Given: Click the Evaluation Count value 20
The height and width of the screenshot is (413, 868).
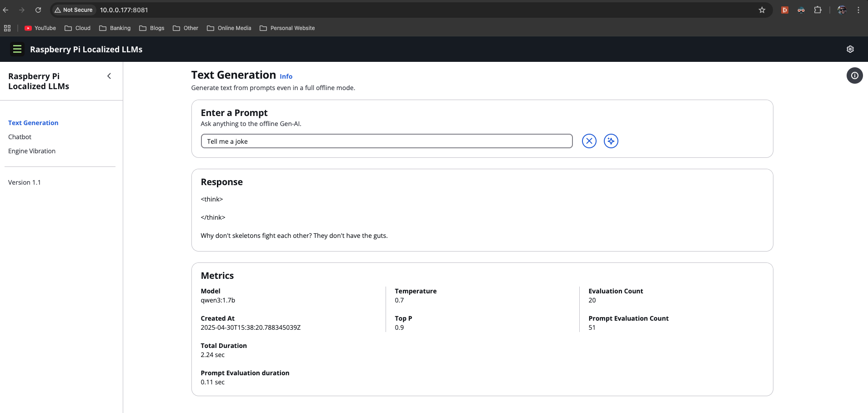Looking at the screenshot, I should point(592,300).
